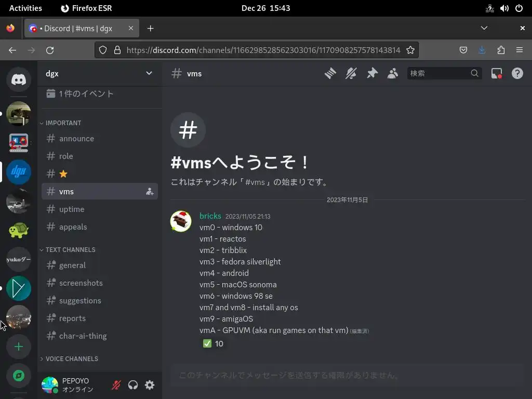Unmute the microphone icon
The width and height of the screenshot is (532, 399).
pyautogui.click(x=116, y=385)
